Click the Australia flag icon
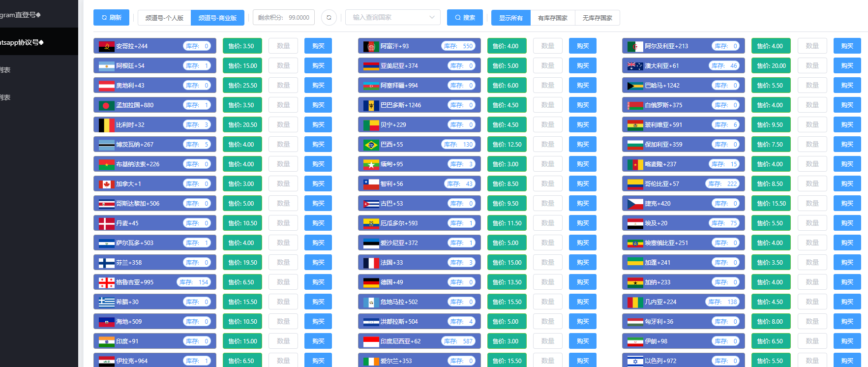The height and width of the screenshot is (367, 868). coord(635,66)
